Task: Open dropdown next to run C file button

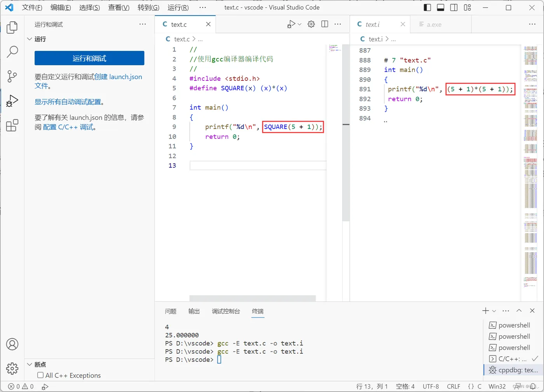Action: (300, 24)
